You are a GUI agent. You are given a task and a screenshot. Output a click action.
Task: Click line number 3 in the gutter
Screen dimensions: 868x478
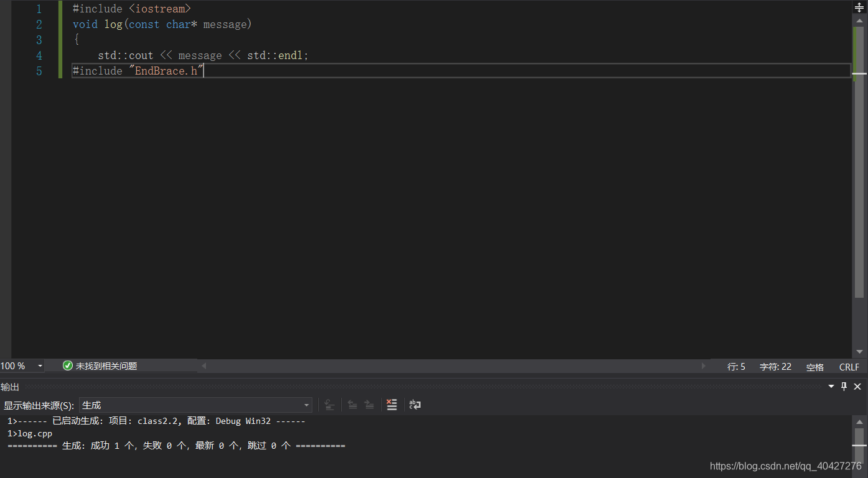point(39,40)
